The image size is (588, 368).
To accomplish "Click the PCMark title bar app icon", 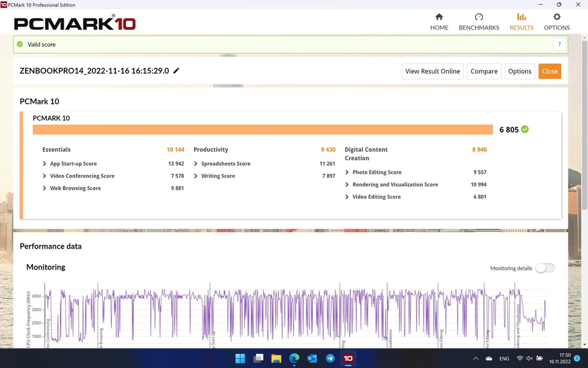I will [x=4, y=5].
